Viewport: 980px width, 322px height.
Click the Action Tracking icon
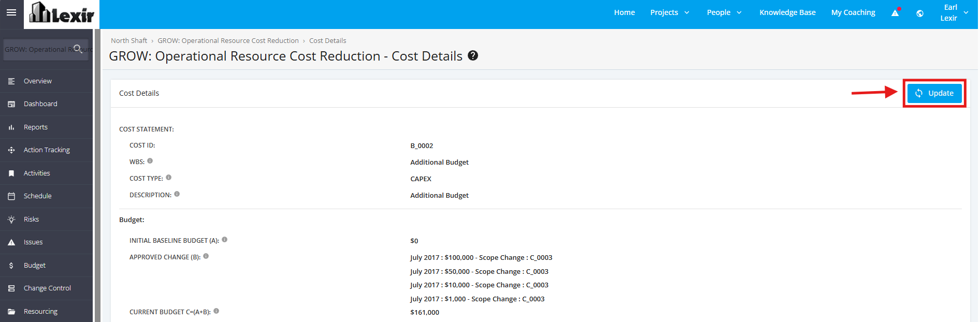[x=11, y=150]
